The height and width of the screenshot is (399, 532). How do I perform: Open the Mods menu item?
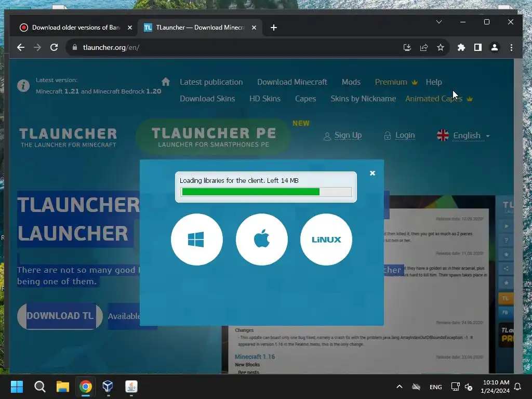(351, 82)
